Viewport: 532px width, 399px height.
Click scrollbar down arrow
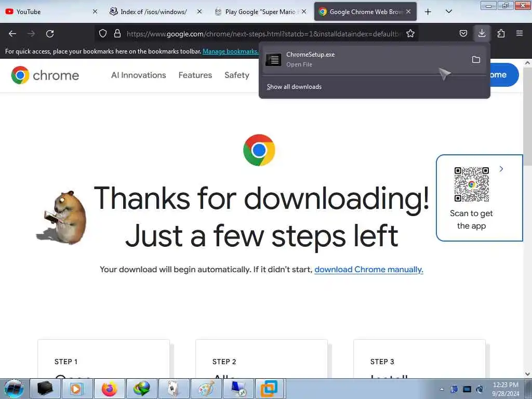pyautogui.click(x=527, y=374)
